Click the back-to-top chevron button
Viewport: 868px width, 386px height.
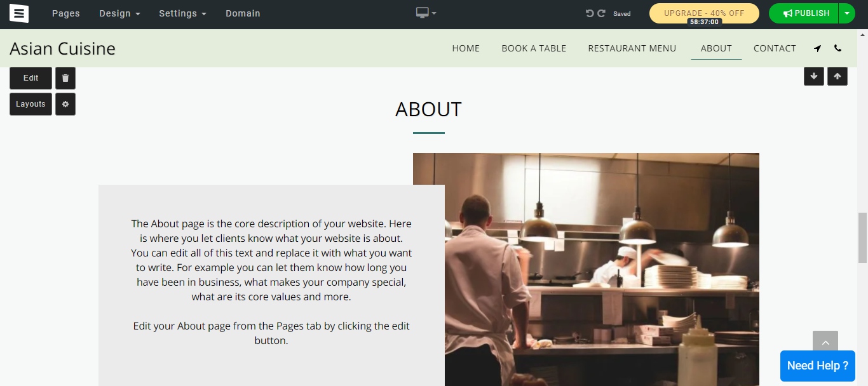(825, 343)
